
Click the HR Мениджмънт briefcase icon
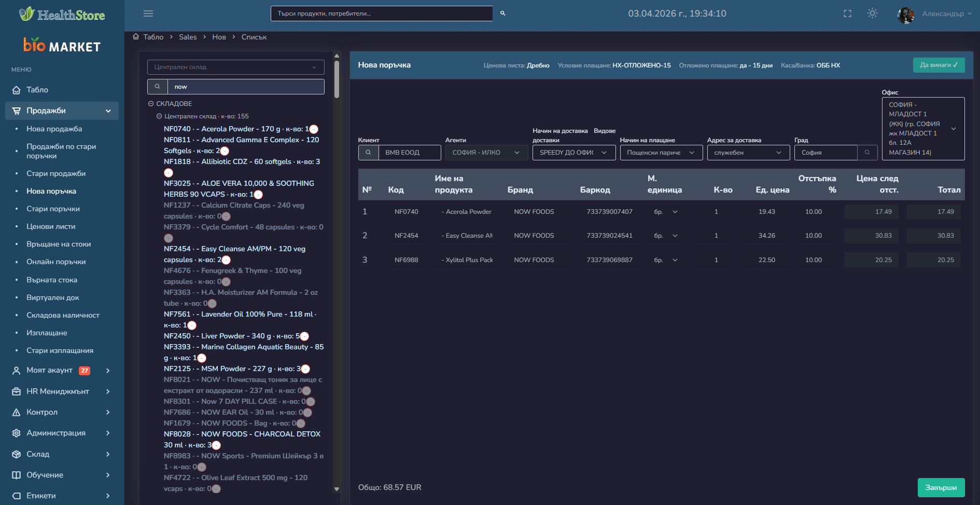coord(17,391)
